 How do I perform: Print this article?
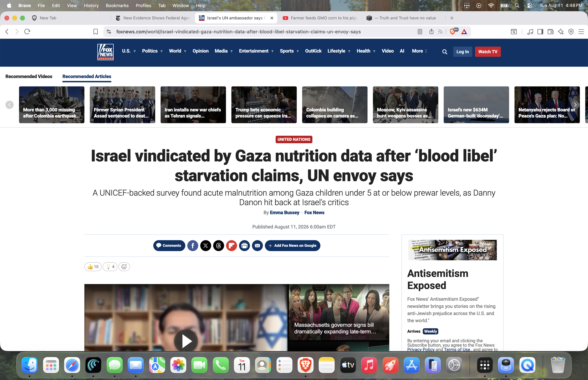[x=244, y=245]
